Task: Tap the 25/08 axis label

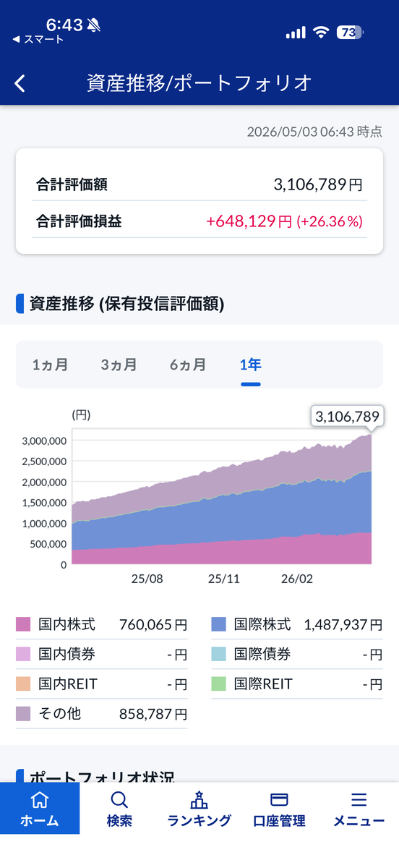Action: point(147,579)
